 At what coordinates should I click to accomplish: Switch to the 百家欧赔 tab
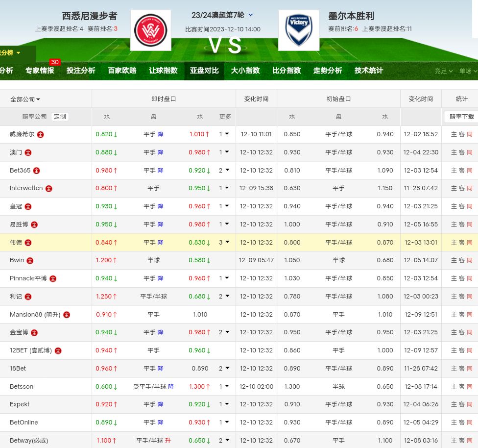[x=122, y=71]
